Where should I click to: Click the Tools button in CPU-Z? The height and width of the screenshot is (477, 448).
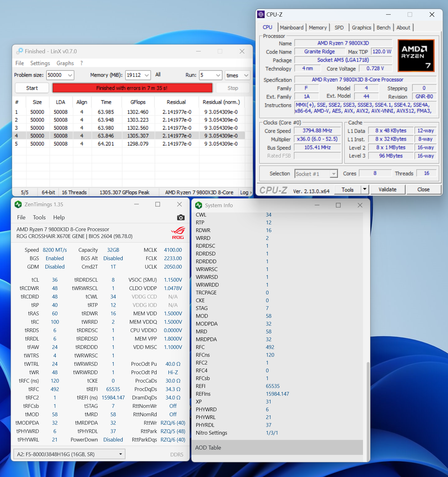coord(347,189)
